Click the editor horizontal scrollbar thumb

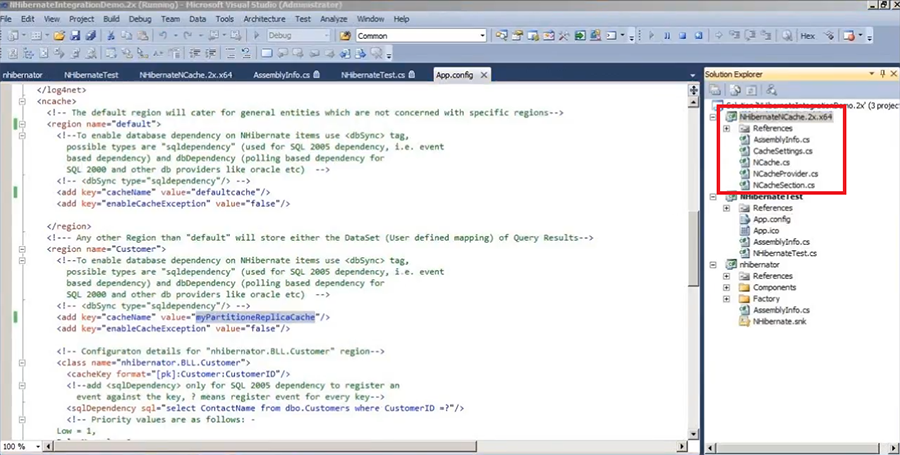coord(265,446)
